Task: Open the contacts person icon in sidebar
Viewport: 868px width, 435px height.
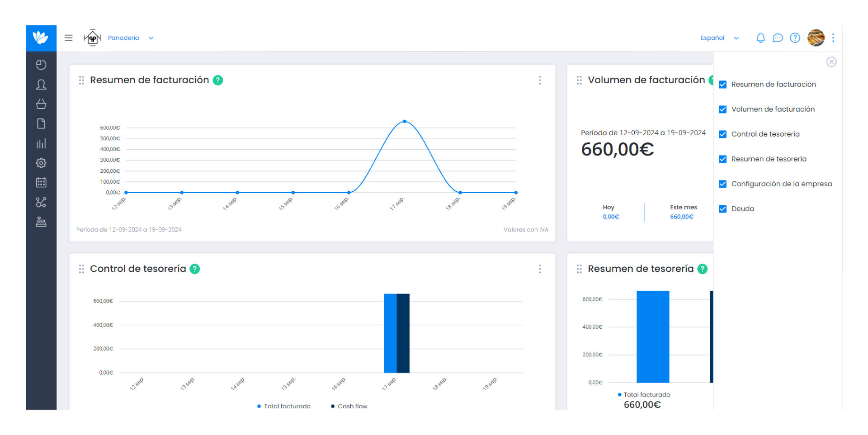Action: (x=41, y=85)
